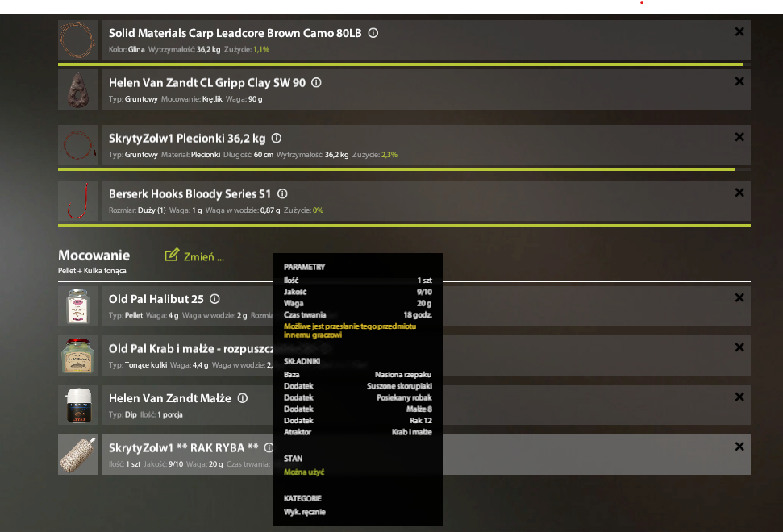Viewport: 783px width, 532px height.
Task: Click 'Rak 12' additive value
Action: 421,421
